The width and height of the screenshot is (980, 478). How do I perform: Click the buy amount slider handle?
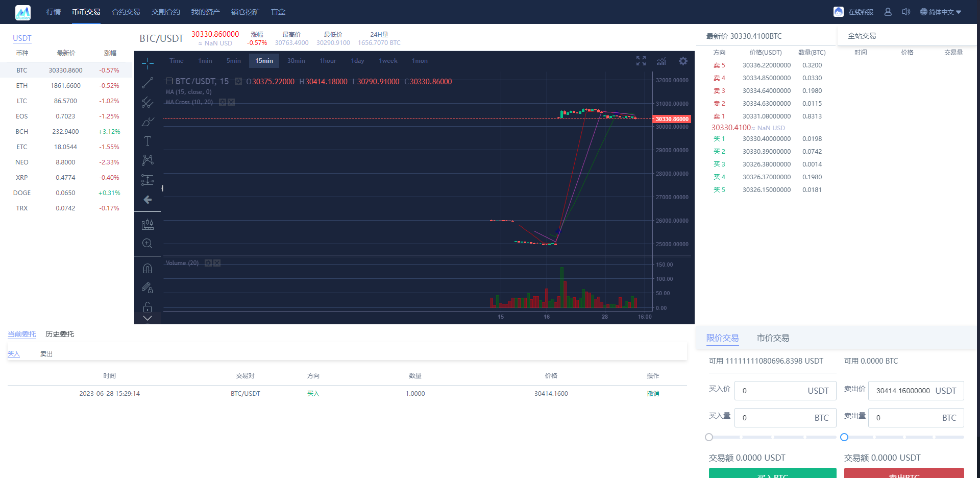pos(709,437)
